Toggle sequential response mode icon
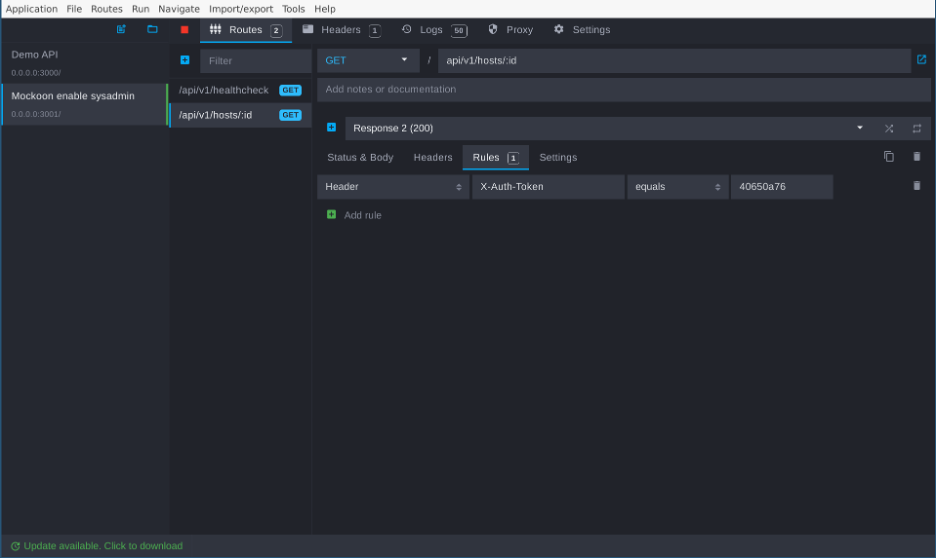 point(916,128)
